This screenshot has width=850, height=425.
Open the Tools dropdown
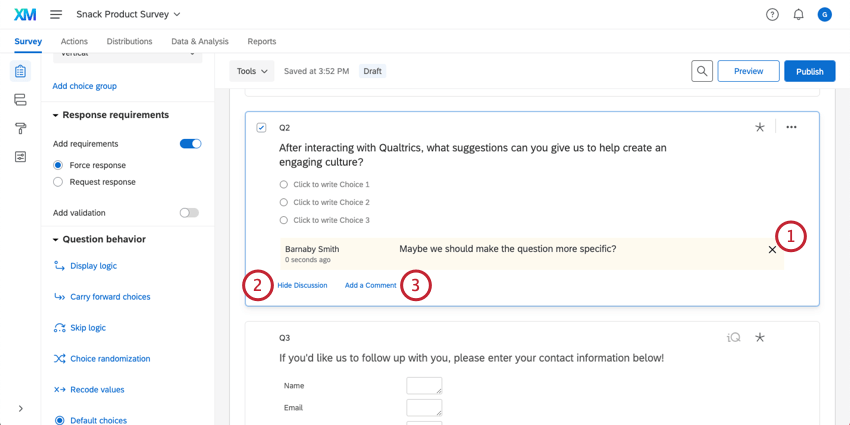tap(251, 71)
